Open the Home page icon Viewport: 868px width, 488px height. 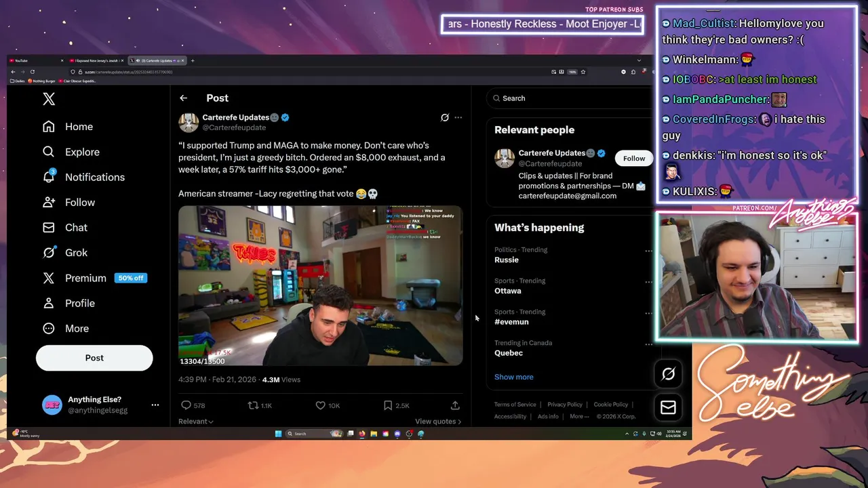pos(48,127)
